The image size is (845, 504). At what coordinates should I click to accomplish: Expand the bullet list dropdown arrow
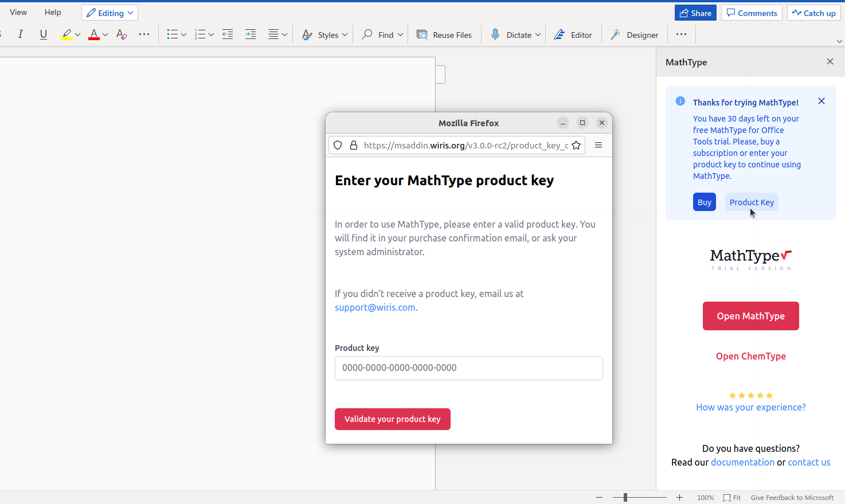pyautogui.click(x=183, y=35)
